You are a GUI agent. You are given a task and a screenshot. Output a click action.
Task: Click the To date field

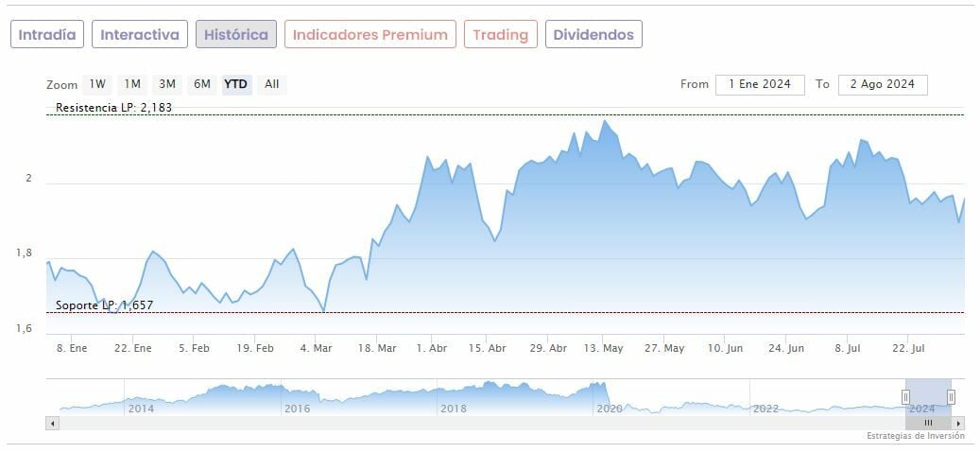[x=883, y=84]
